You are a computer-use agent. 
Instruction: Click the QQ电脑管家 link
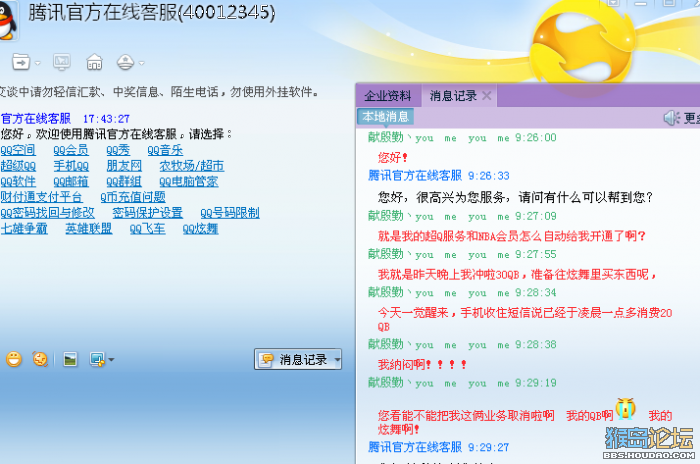click(x=189, y=182)
